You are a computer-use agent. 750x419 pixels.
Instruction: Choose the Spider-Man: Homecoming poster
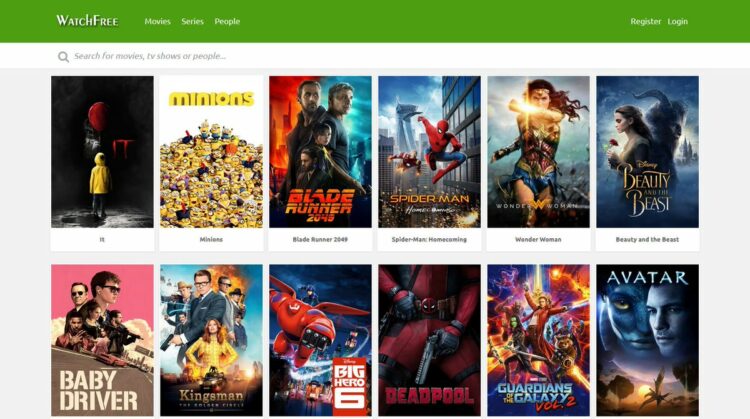click(430, 152)
